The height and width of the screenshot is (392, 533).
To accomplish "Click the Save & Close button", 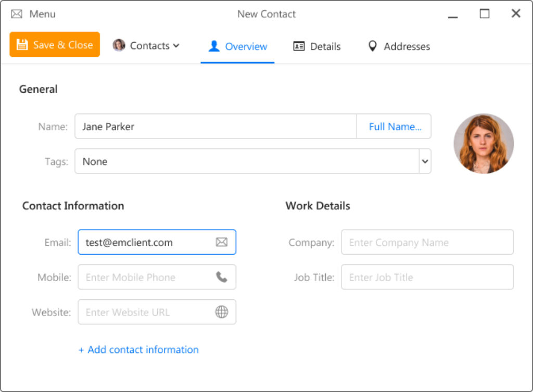I will point(54,45).
